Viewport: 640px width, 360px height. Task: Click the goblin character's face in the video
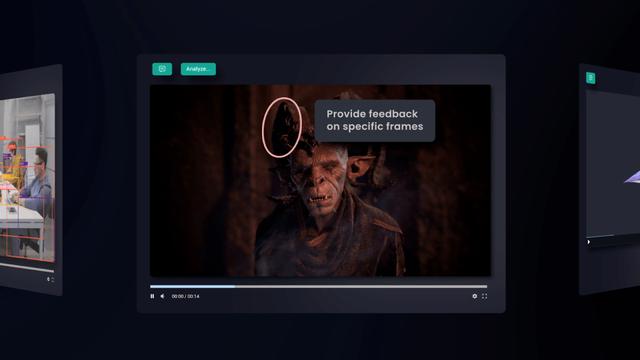(x=324, y=176)
